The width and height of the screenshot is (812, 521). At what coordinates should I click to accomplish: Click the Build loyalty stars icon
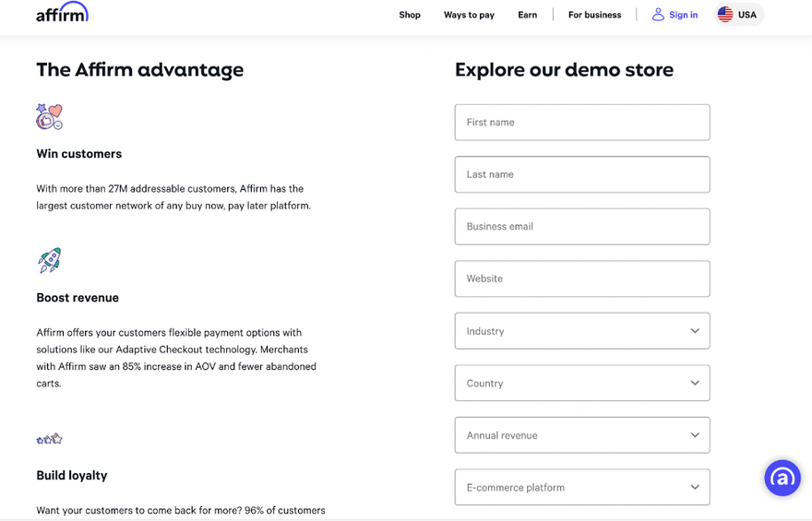coord(49,439)
